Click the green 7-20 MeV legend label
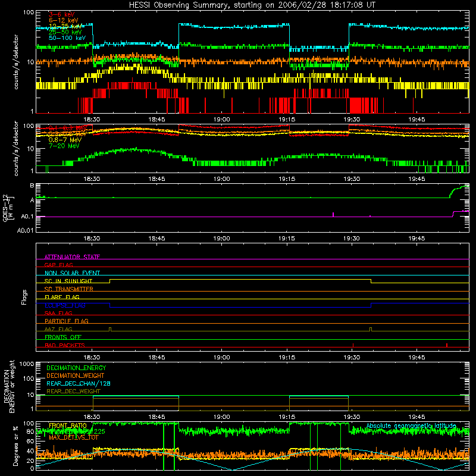This screenshot has height=476, width=476. pyautogui.click(x=64, y=146)
